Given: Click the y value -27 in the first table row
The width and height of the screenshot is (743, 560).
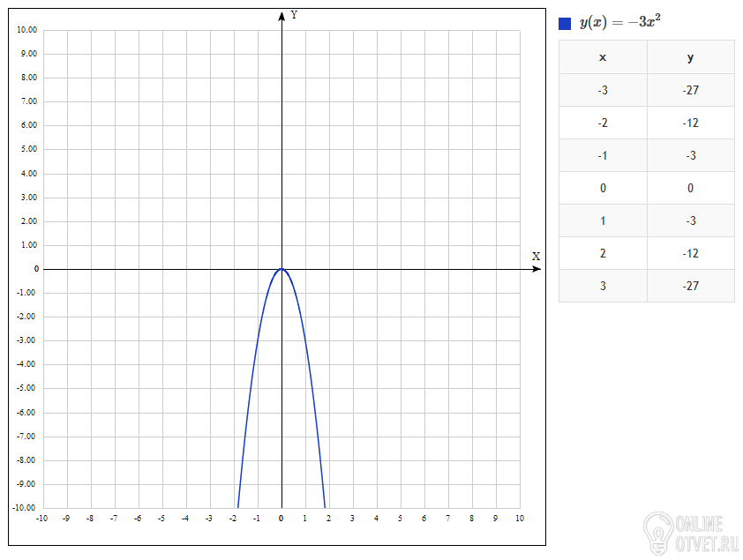Looking at the screenshot, I should [x=690, y=90].
